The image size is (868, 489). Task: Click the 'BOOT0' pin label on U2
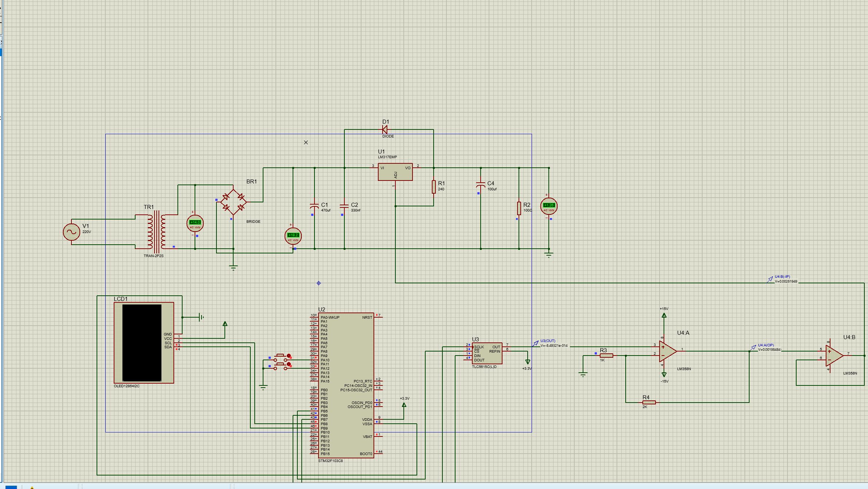pyautogui.click(x=366, y=454)
